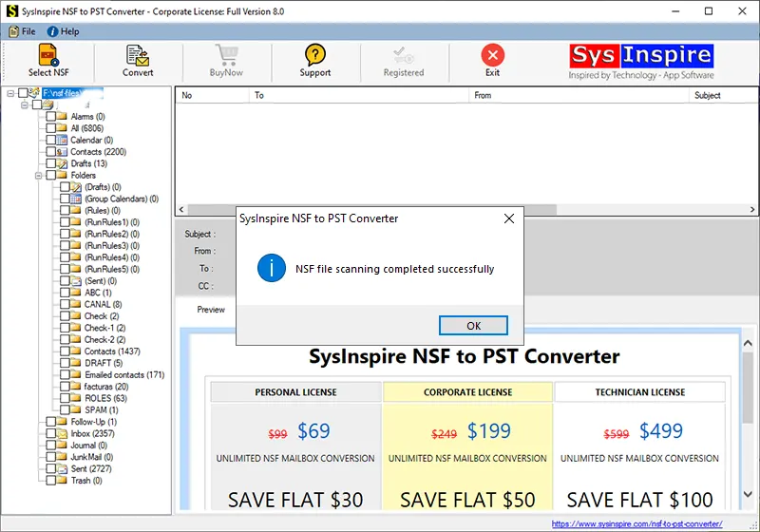Check the All (6806) checkbox

[50, 128]
